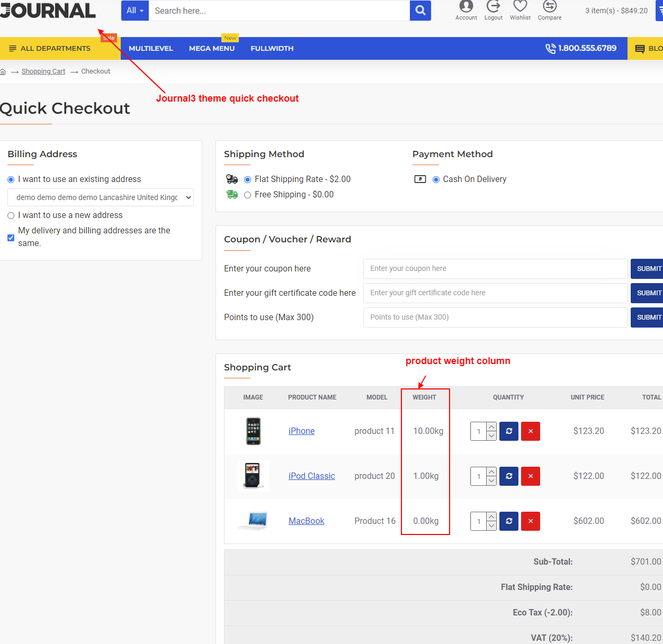The height and width of the screenshot is (644, 663).
Task: Click the Checkout breadcrumb text
Action: (96, 71)
